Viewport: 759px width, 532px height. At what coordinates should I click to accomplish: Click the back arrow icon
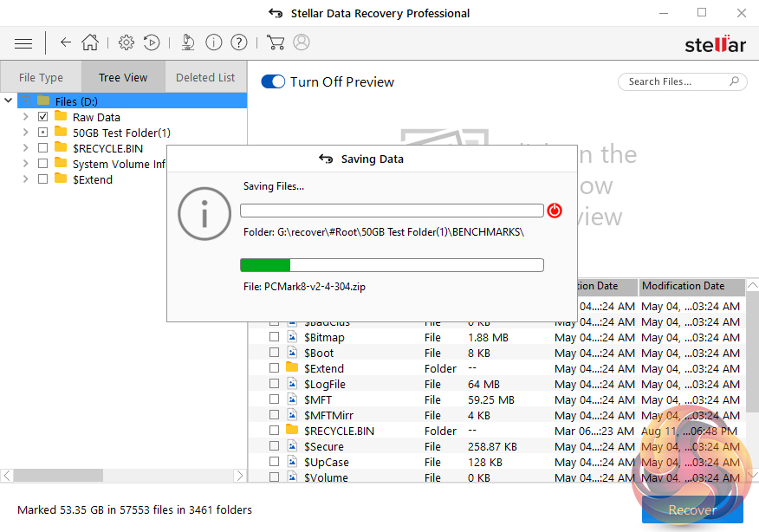[66, 42]
